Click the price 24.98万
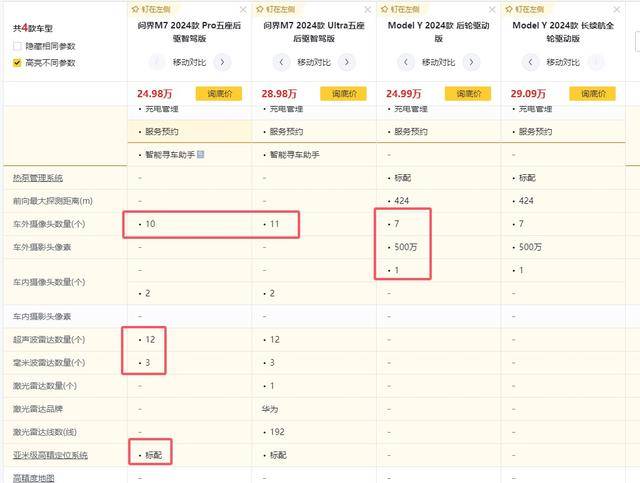Image resolution: width=640 pixels, height=483 pixels. point(155,93)
